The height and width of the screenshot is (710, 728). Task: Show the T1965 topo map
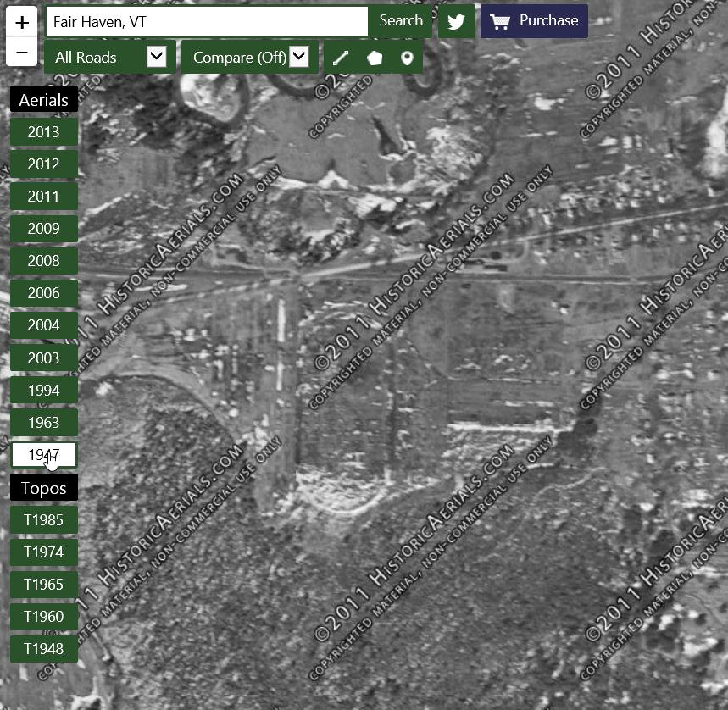tap(44, 585)
